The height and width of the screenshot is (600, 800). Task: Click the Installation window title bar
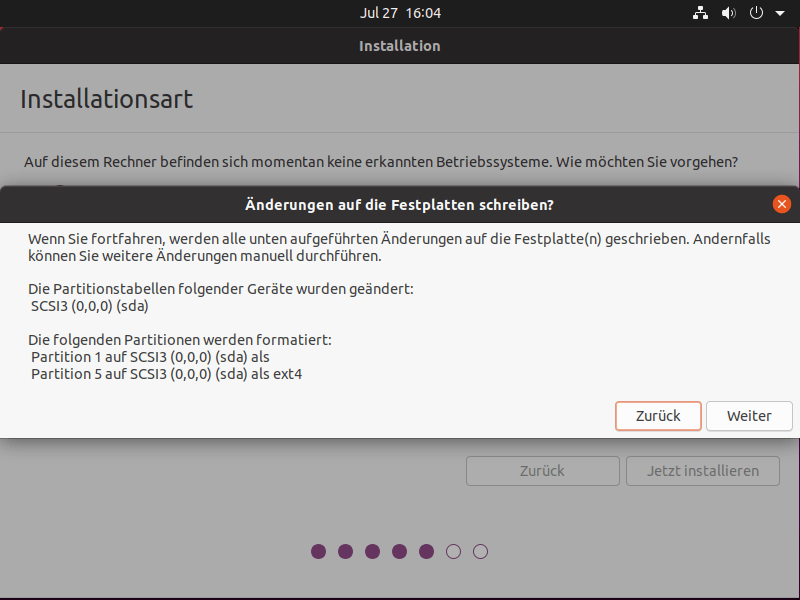pos(400,46)
